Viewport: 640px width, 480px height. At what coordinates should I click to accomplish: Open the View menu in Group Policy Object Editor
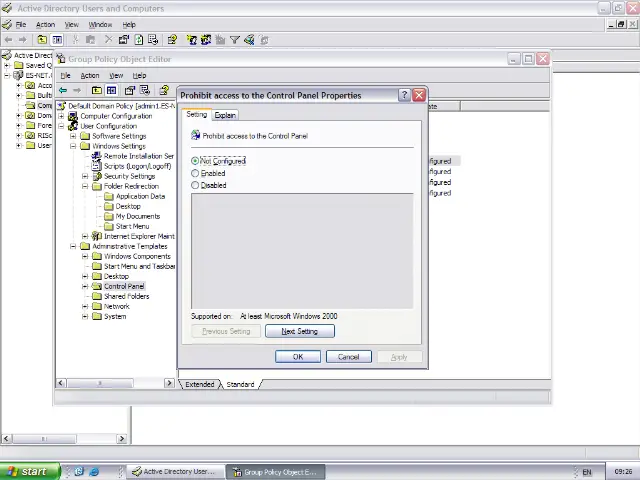click(x=116, y=76)
